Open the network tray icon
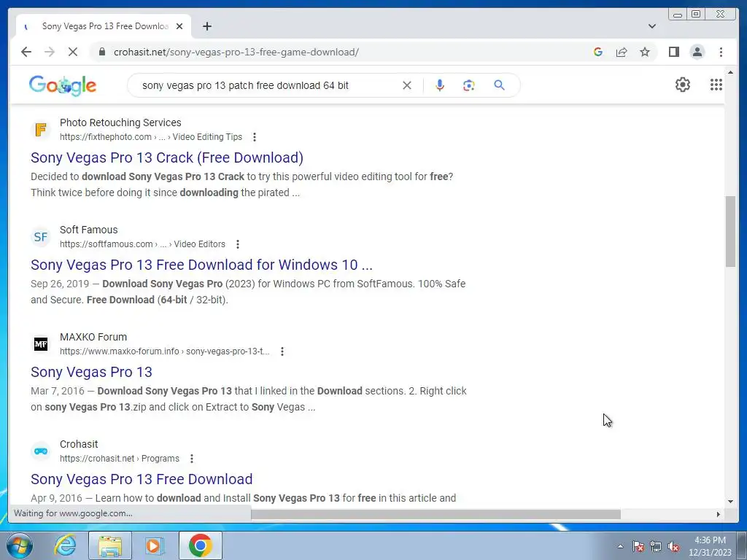Viewport: 747px width, 560px height. pos(656,546)
